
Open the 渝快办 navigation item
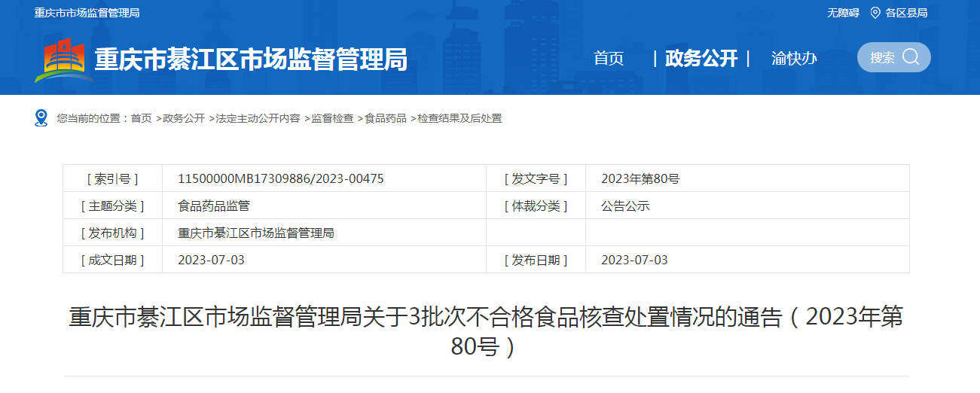click(794, 59)
